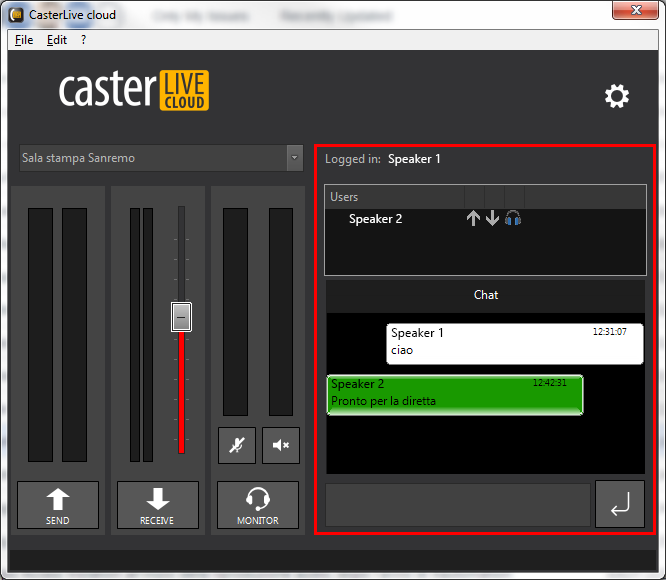Click the receive volume slider handle
666x580 pixels.
pyautogui.click(x=181, y=317)
